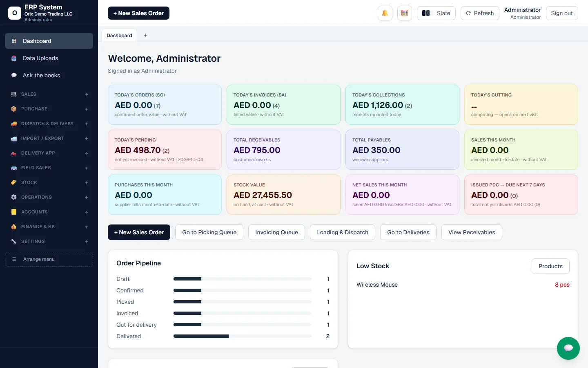The width and height of the screenshot is (588, 368).
Task: Click the Dispatch & Delivery truck icon
Action: click(x=14, y=123)
